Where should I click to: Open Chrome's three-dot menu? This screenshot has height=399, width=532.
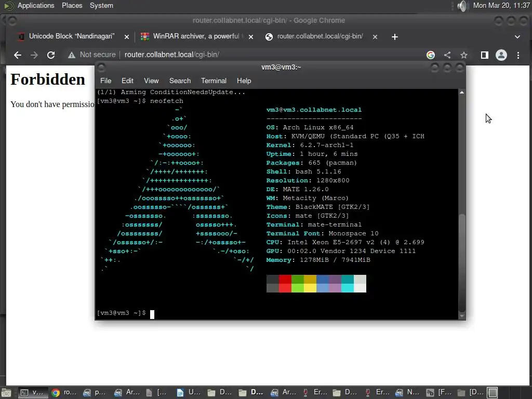[x=518, y=55]
